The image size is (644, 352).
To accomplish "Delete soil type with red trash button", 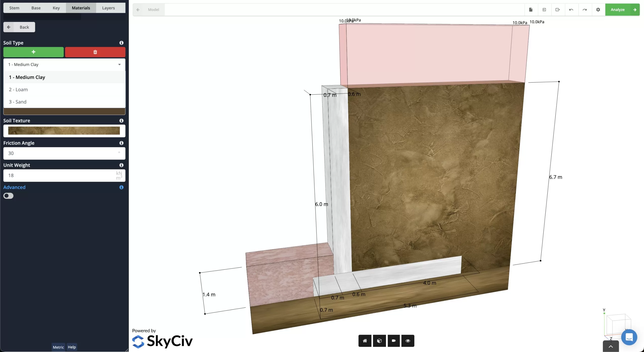I will (x=95, y=52).
